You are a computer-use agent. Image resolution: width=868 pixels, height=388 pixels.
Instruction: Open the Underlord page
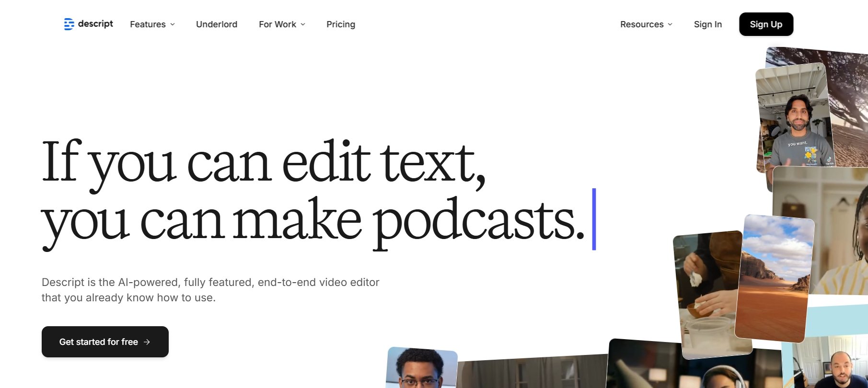(217, 24)
